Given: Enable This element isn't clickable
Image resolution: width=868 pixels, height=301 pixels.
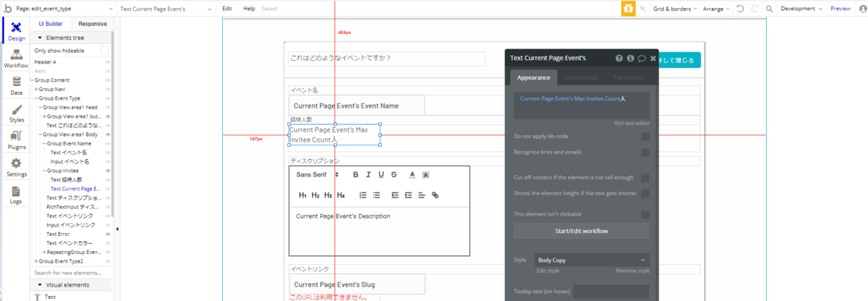Looking at the screenshot, I should pyautogui.click(x=644, y=214).
